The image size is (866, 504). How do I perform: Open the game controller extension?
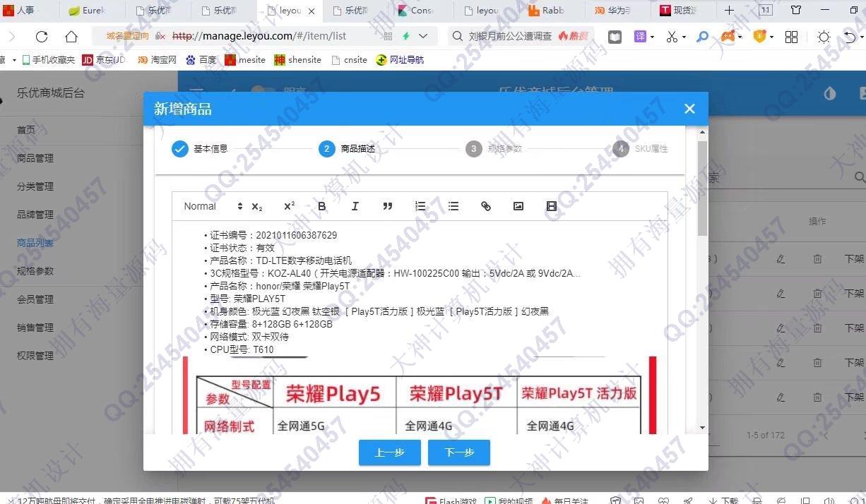coord(728,36)
